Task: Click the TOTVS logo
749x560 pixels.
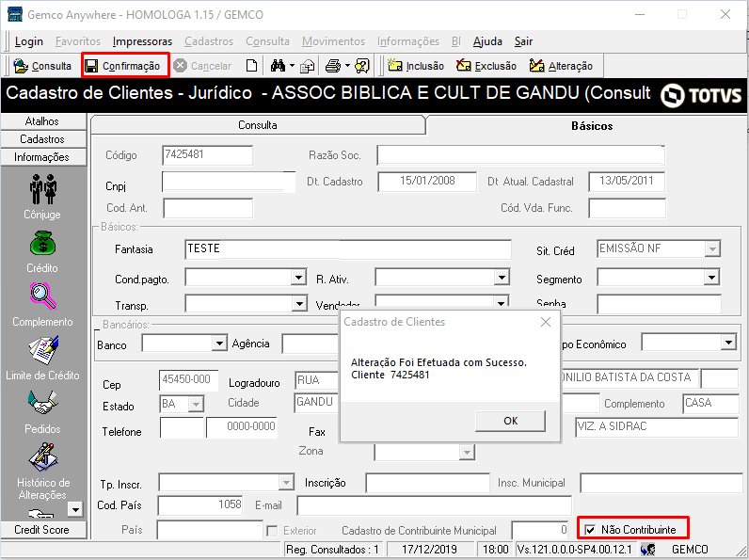Action: (701, 96)
